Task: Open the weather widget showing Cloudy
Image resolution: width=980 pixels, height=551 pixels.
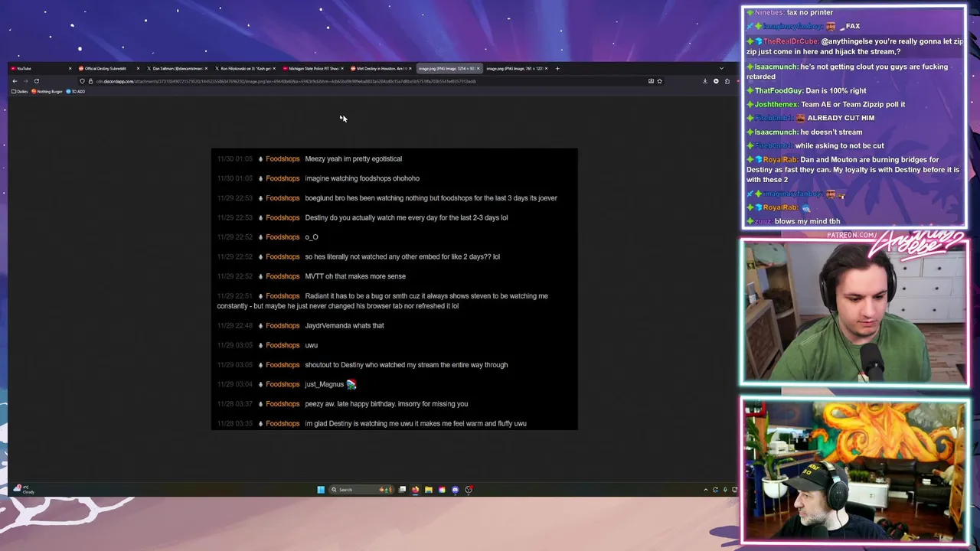Action: coord(24,489)
